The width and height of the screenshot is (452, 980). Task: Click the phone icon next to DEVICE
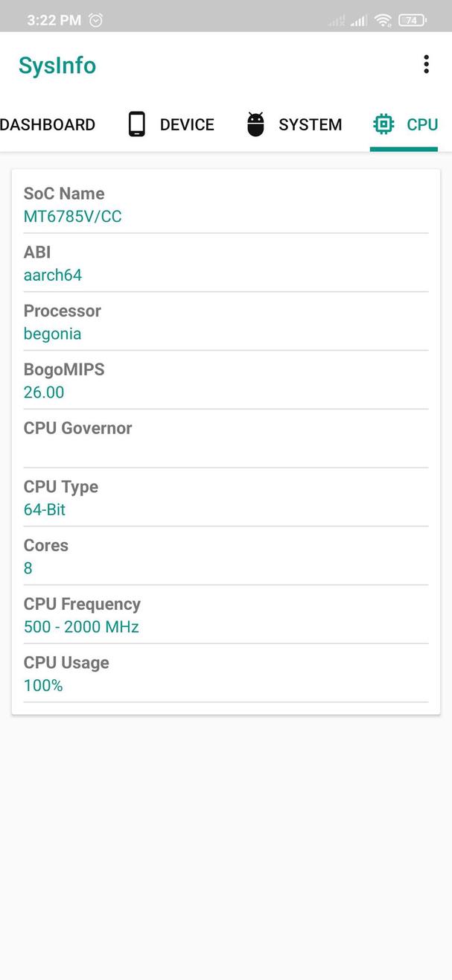(136, 124)
